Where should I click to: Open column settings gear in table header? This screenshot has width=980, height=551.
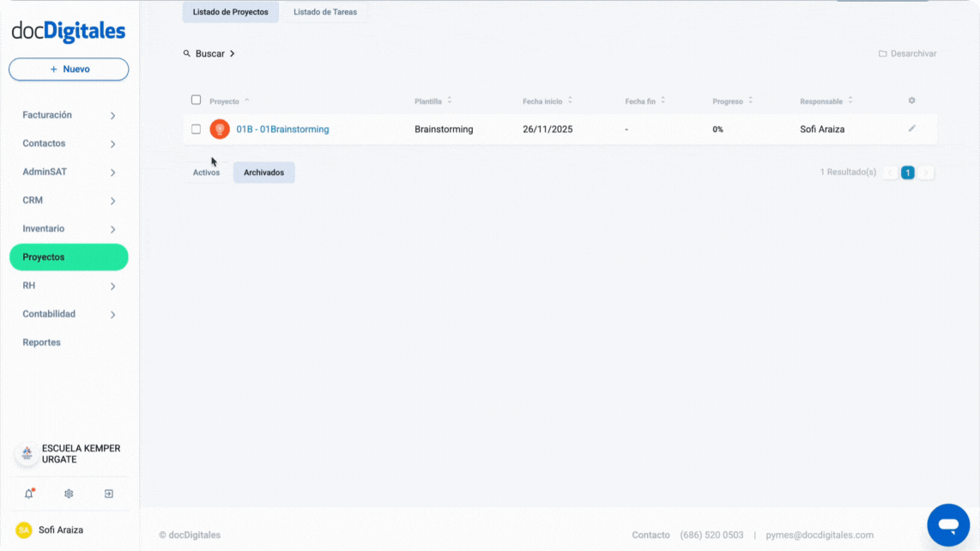pyautogui.click(x=911, y=100)
